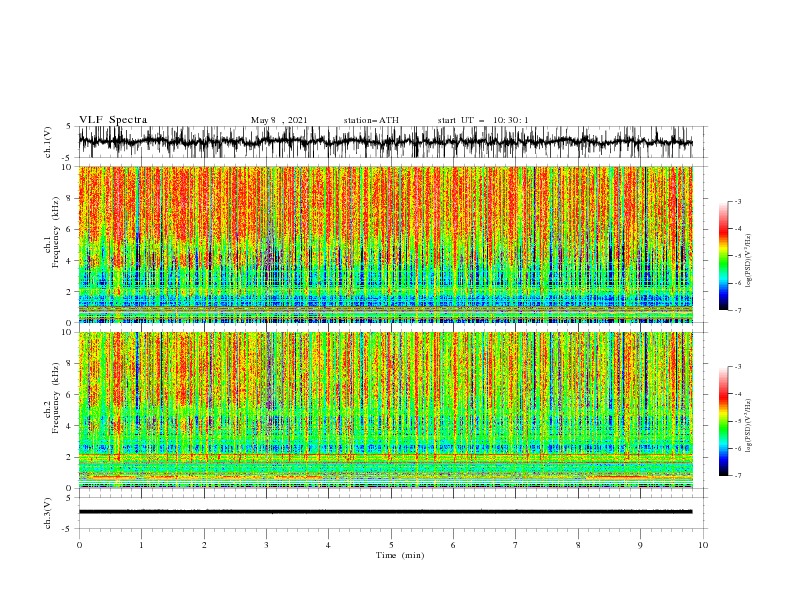
Task: Click the "1" tick on the time axis
Action: pos(141,545)
